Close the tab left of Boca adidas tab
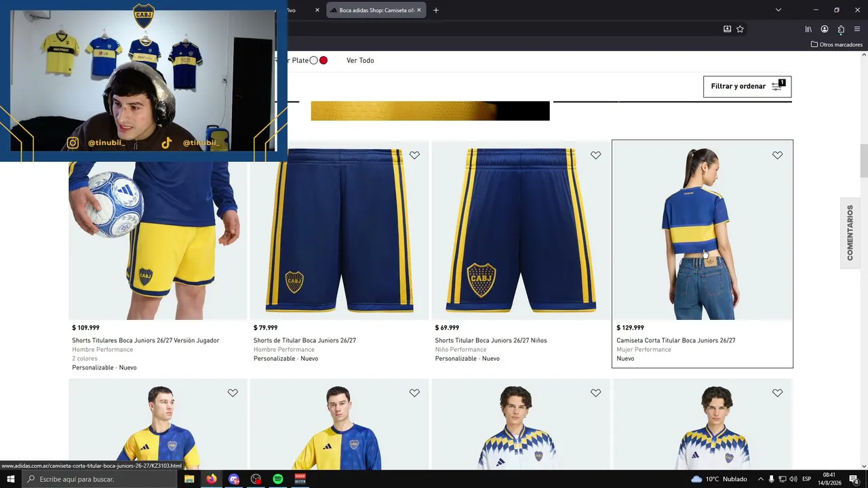Screen dimensions: 868x488 [317, 10]
